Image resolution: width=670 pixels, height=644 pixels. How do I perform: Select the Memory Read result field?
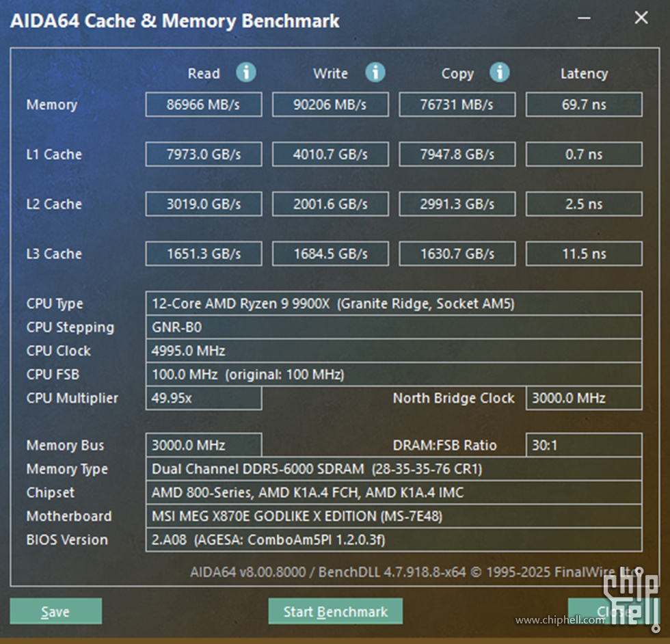point(204,105)
